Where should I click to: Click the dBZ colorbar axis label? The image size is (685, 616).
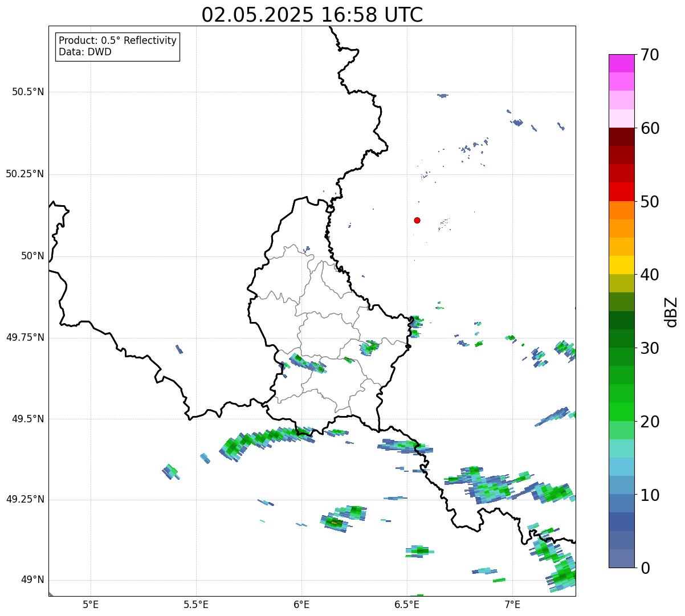(x=672, y=312)
